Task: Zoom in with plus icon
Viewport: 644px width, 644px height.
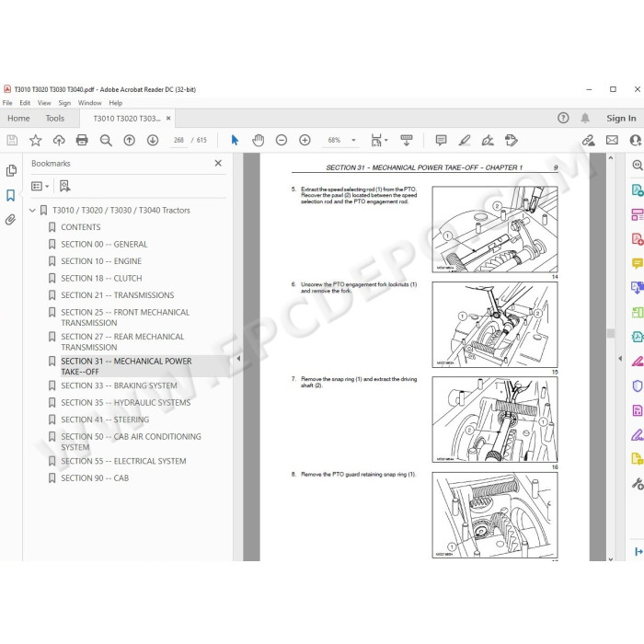Action: [305, 141]
